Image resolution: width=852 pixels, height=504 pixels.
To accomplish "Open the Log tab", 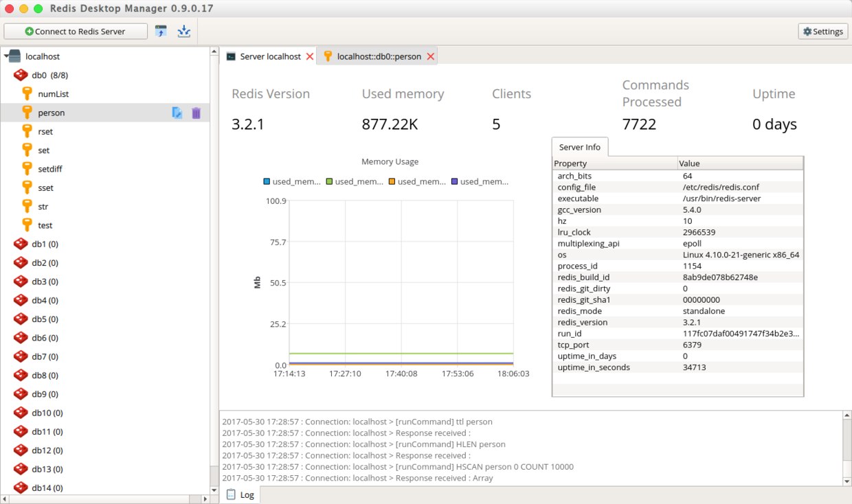I will (x=240, y=494).
